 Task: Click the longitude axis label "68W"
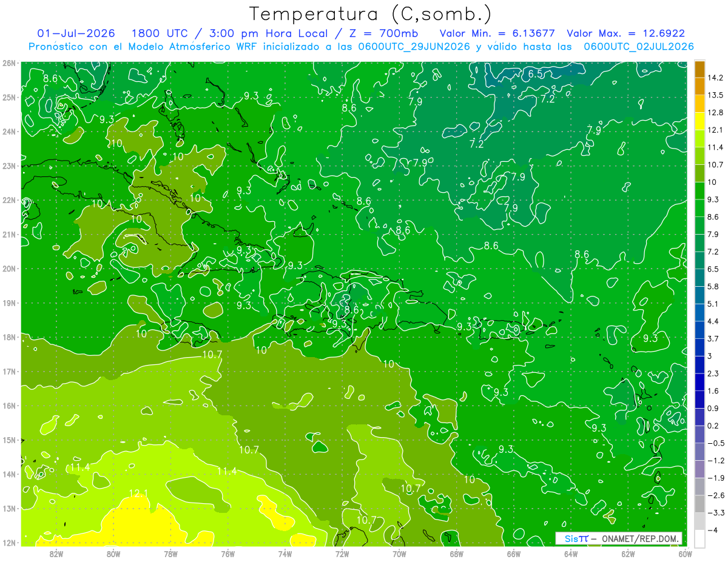point(456,553)
